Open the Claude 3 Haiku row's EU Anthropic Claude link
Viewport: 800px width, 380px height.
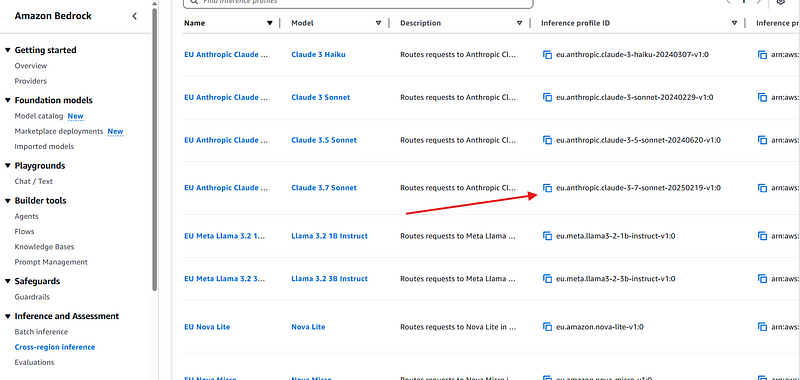pos(226,55)
